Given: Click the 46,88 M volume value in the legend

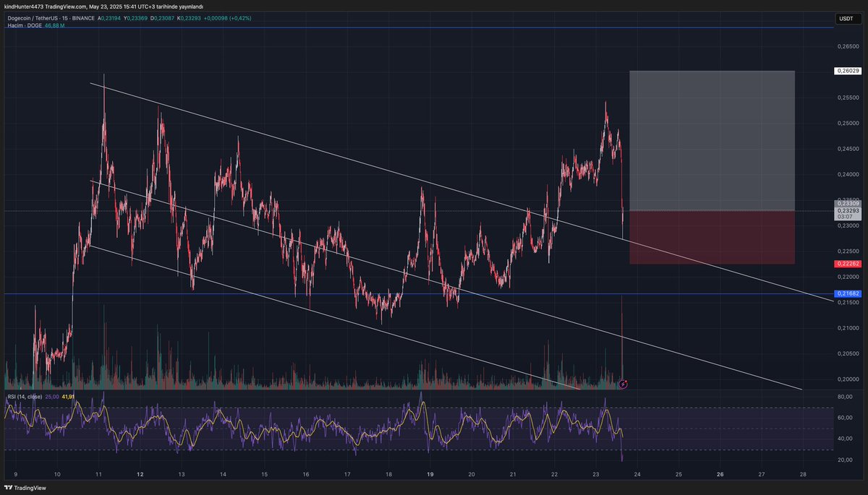Looking at the screenshot, I should coord(53,26).
